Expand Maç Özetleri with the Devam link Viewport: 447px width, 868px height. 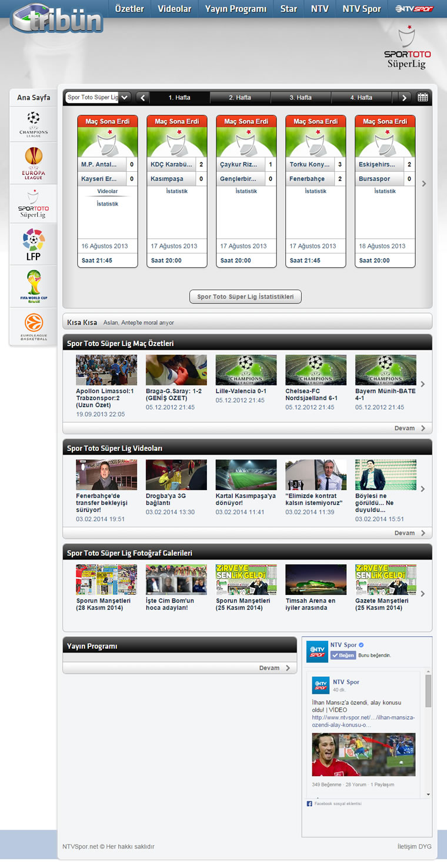pos(410,428)
